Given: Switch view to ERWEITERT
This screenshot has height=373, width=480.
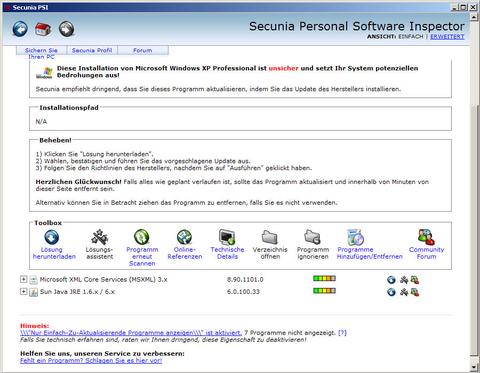Looking at the screenshot, I should click(447, 37).
